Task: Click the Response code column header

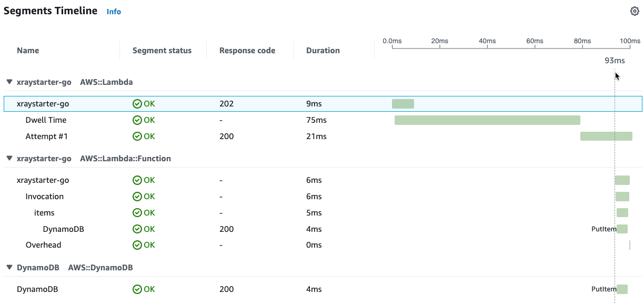Action: click(x=247, y=51)
